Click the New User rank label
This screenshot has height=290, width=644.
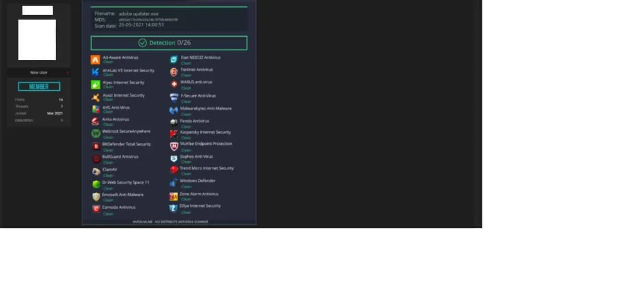click(x=39, y=73)
